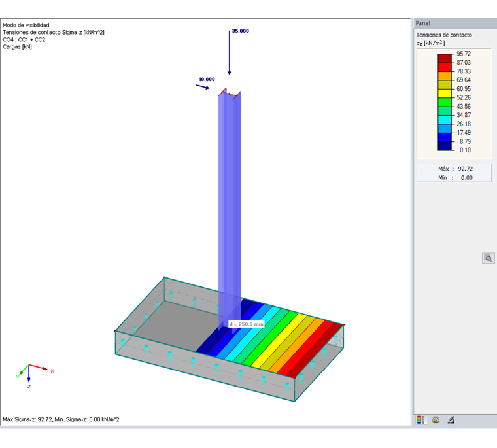
Task: Click the legend value 34.87
Action: coord(464,115)
